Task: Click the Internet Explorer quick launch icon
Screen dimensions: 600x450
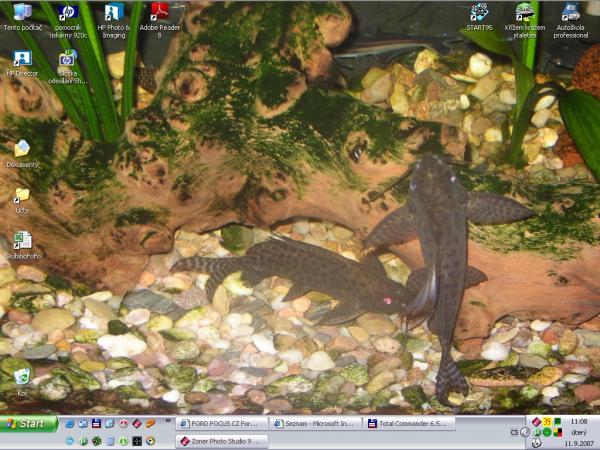Action: 70,424
